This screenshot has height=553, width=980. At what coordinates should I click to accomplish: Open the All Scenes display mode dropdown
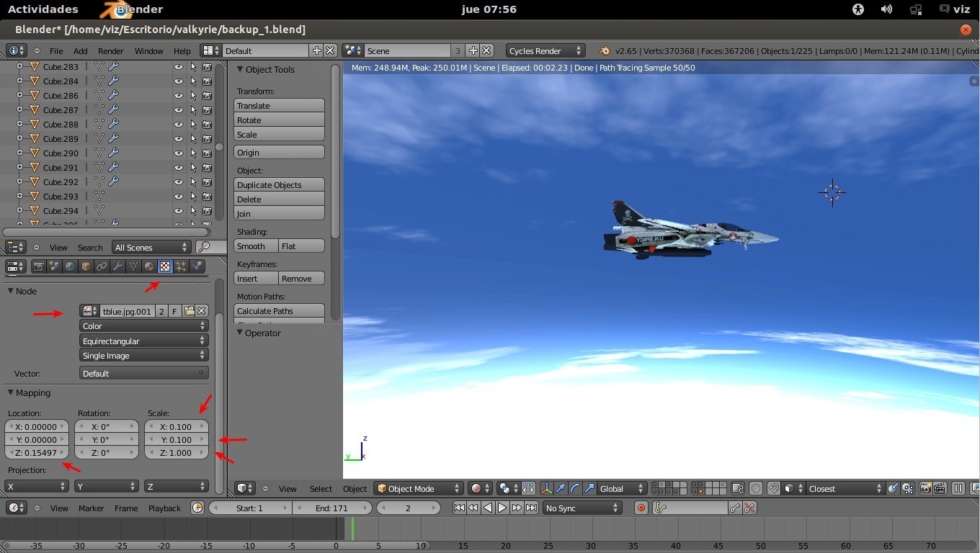tap(151, 247)
